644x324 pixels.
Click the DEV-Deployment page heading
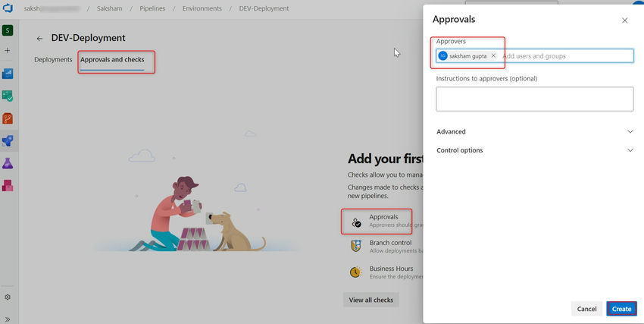89,38
